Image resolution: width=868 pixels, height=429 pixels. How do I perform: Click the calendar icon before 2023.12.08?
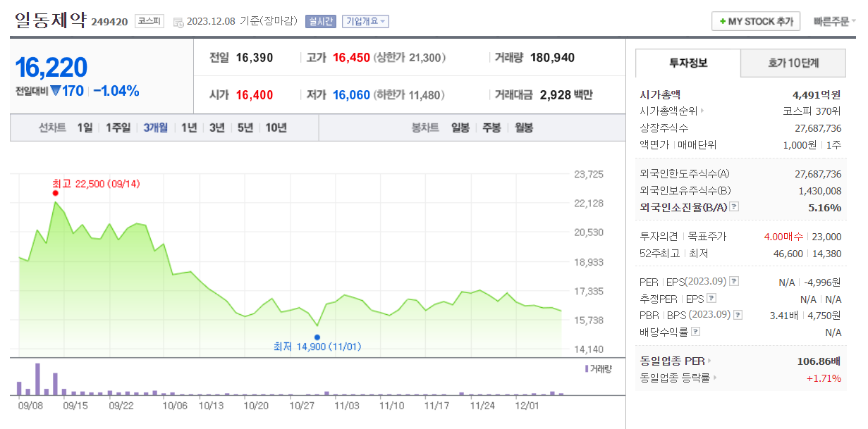point(178,22)
